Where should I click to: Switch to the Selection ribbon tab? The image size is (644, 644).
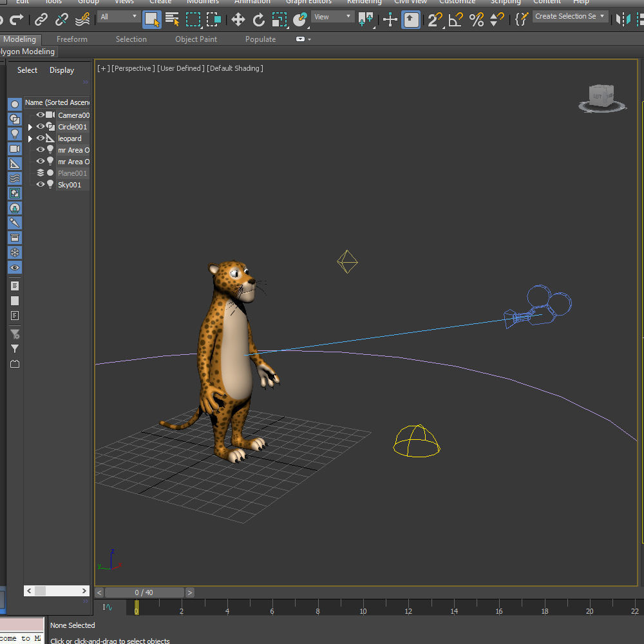(x=131, y=39)
